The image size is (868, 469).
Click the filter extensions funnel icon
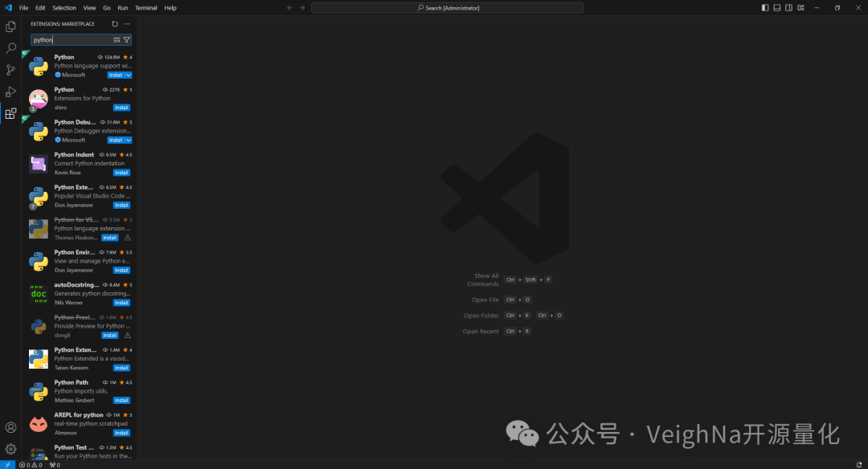click(127, 39)
